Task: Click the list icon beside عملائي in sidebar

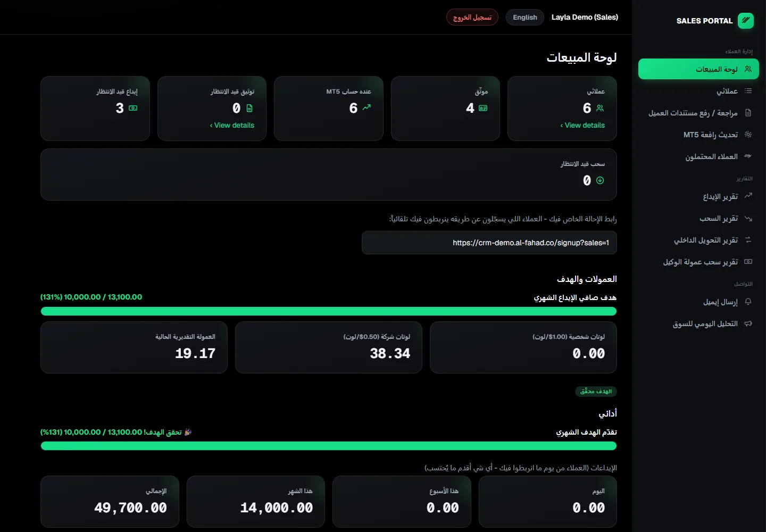Action: click(748, 91)
